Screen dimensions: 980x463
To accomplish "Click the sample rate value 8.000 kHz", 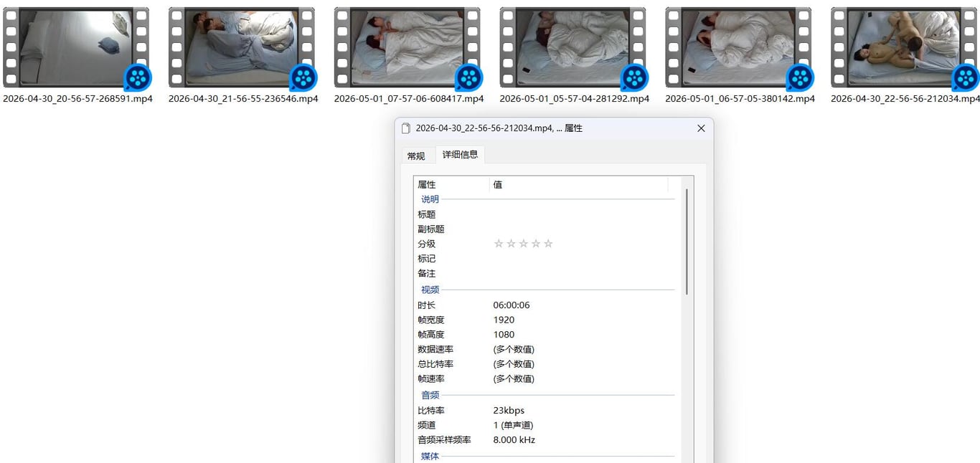I will tap(514, 440).
